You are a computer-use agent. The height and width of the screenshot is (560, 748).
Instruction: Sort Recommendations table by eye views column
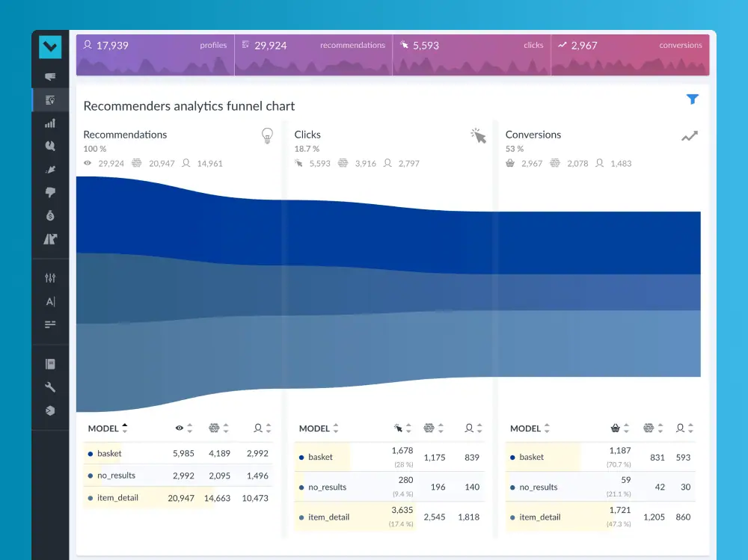coord(184,428)
